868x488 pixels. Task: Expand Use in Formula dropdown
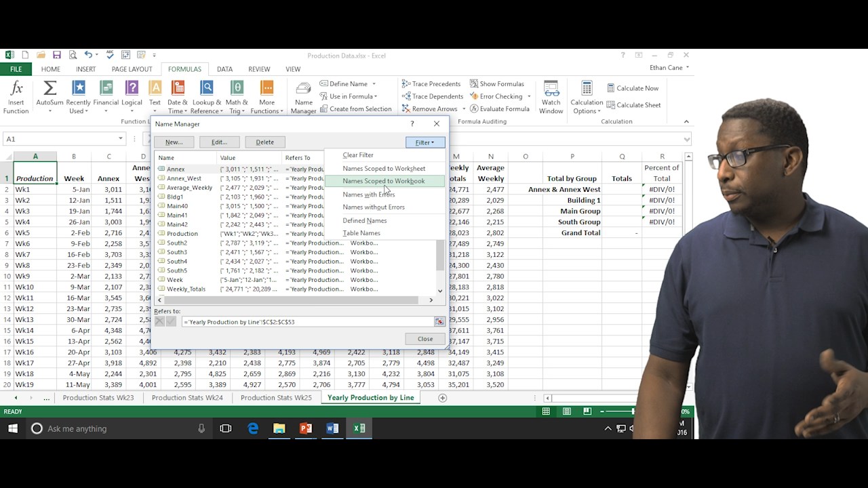coord(376,96)
